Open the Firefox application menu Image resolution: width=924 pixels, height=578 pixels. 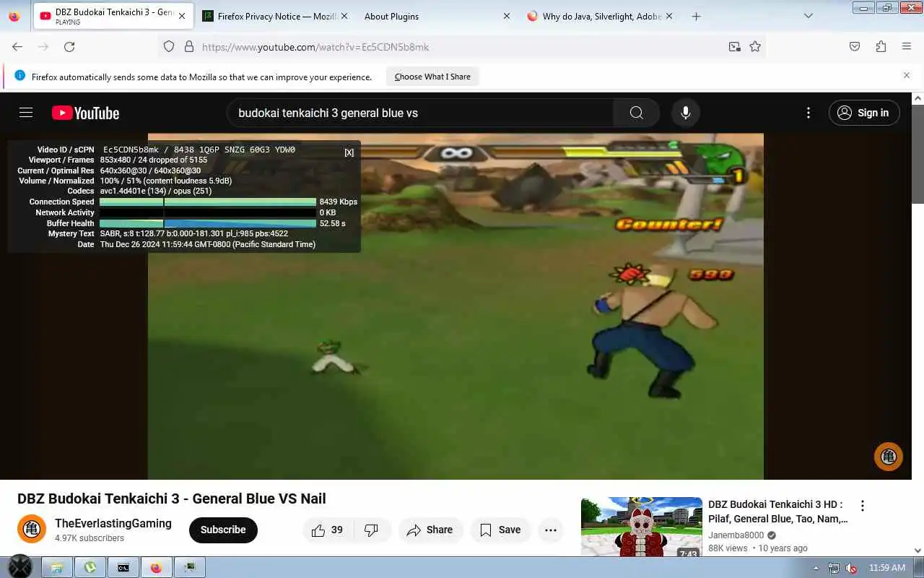coord(907,46)
